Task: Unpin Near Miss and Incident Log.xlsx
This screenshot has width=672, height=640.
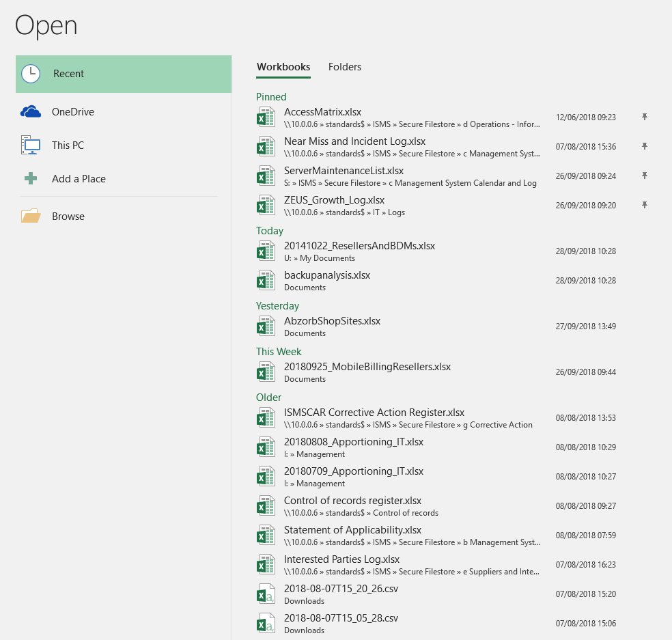Action: click(644, 146)
